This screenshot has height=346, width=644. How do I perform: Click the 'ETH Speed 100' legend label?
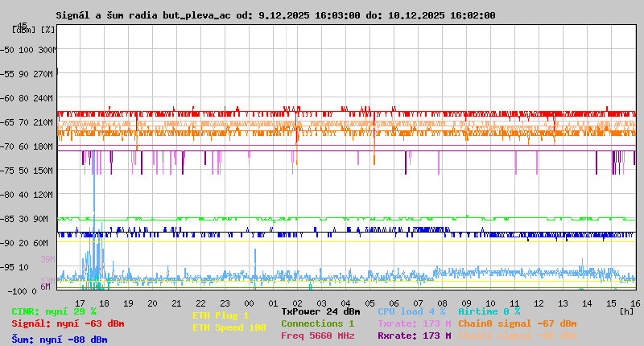click(229, 327)
